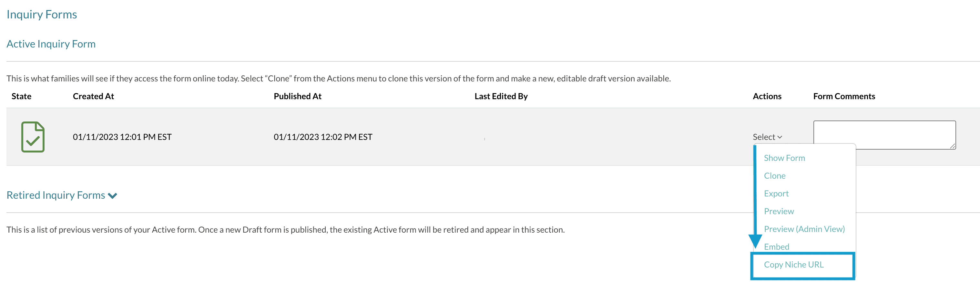Image resolution: width=980 pixels, height=305 pixels.
Task: Pick the Preview menu option
Action: tap(778, 211)
